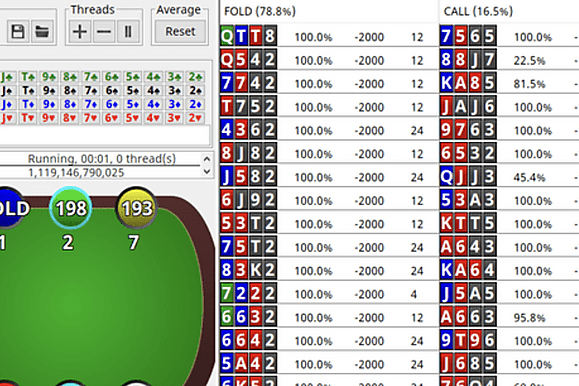Select the 6J92 hand row in FOLD

329,200
